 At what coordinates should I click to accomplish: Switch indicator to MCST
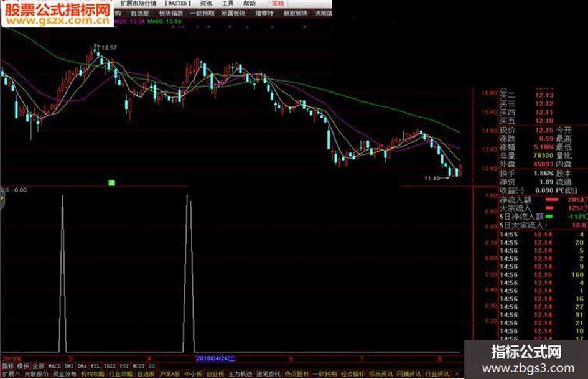click(x=138, y=366)
